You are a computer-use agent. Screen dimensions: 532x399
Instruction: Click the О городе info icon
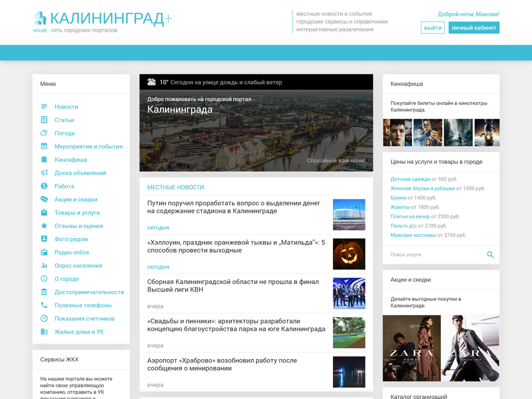pos(44,279)
